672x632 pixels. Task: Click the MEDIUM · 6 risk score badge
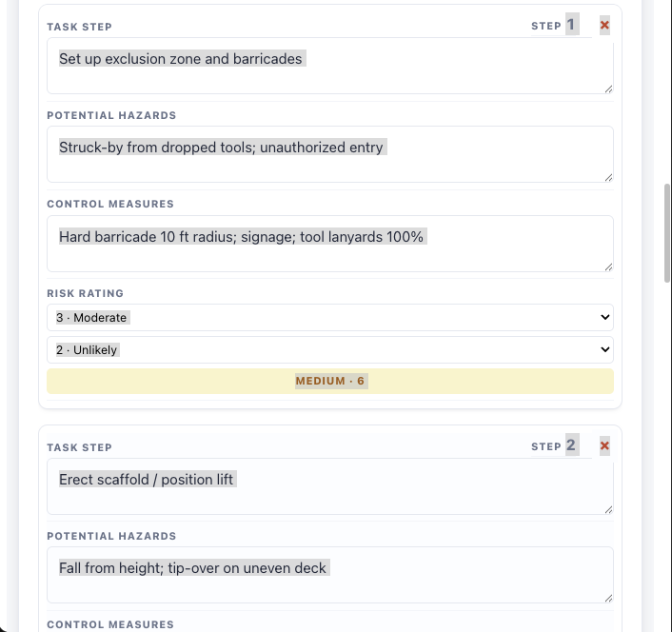point(330,382)
